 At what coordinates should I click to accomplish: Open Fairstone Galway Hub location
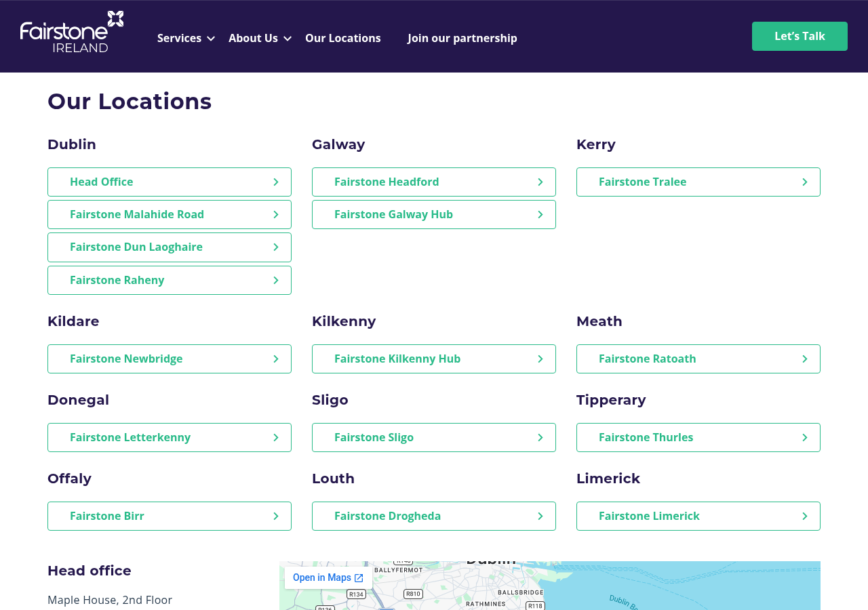434,214
